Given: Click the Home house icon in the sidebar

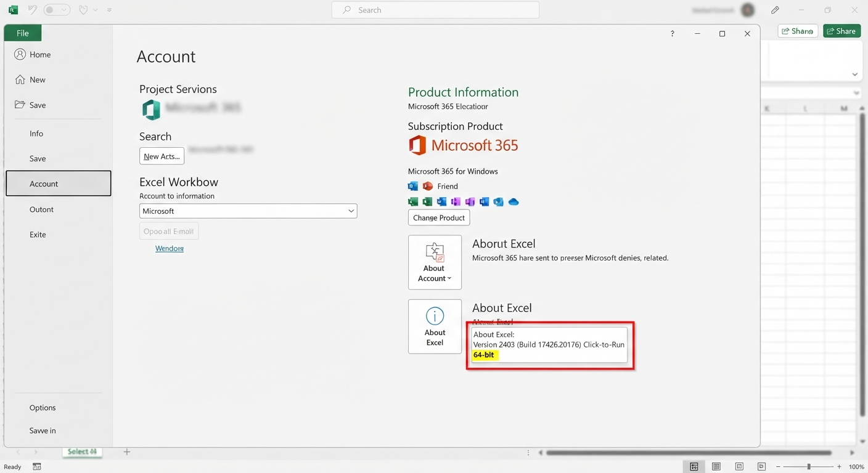Looking at the screenshot, I should pyautogui.click(x=20, y=54).
